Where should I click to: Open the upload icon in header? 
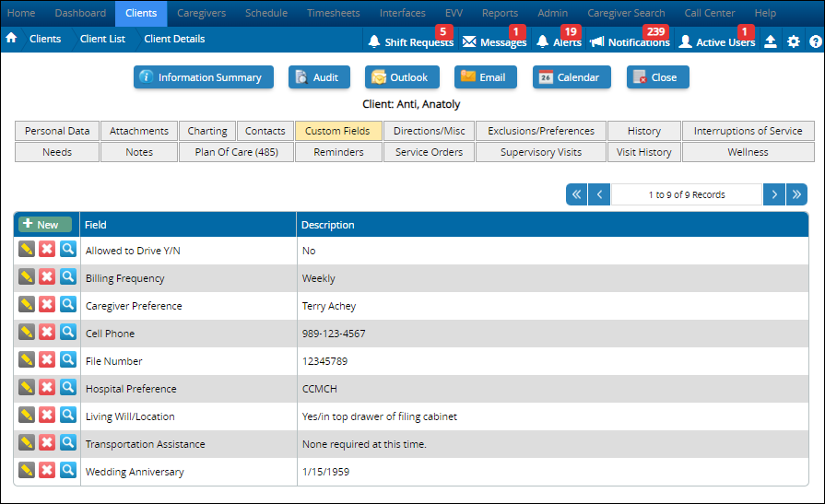pyautogui.click(x=771, y=41)
